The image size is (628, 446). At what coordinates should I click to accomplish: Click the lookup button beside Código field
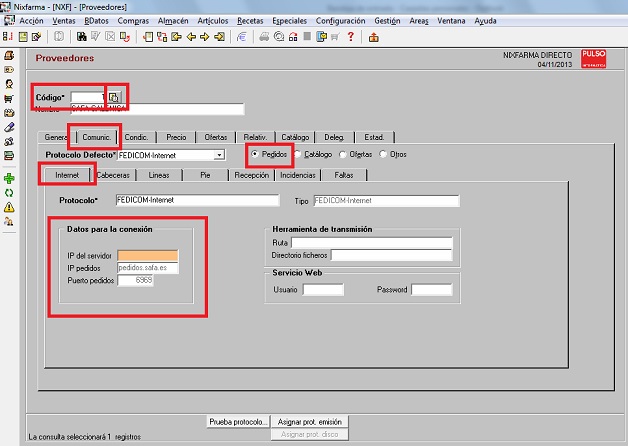[114, 97]
